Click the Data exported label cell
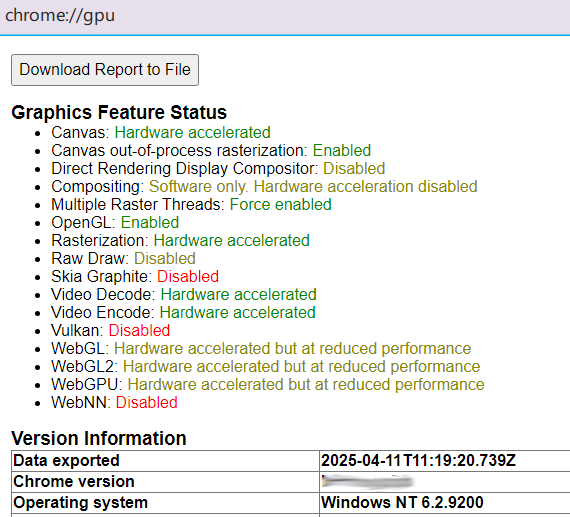Screen dimensions: 570x517 (x=165, y=461)
